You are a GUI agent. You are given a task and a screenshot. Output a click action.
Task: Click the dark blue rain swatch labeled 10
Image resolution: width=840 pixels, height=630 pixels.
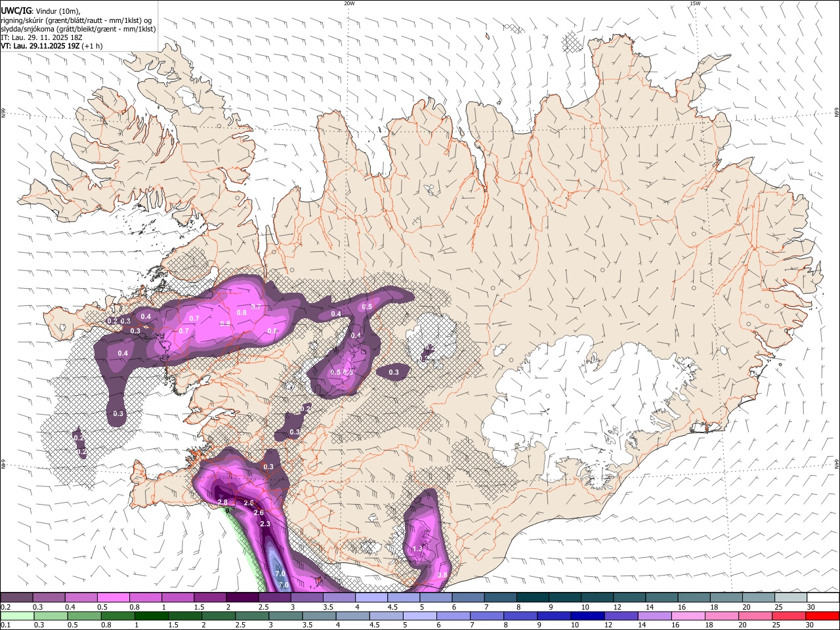coord(586,616)
